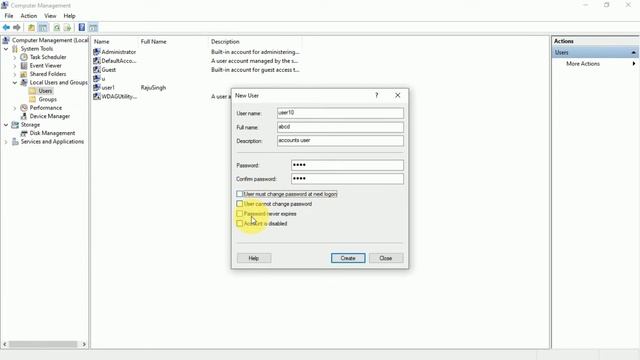This screenshot has height=360, width=640.
Task: Click the user1 account icon
Action: [x=97, y=87]
